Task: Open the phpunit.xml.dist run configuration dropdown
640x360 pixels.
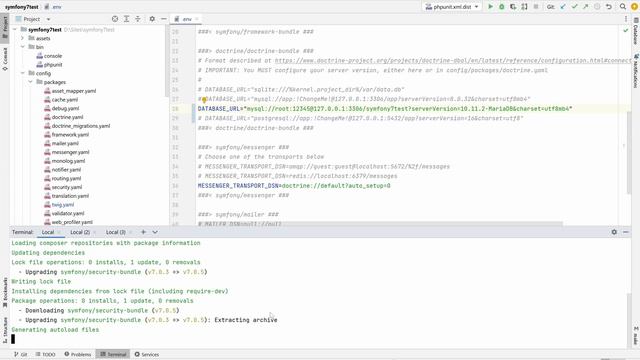Action: (x=452, y=7)
